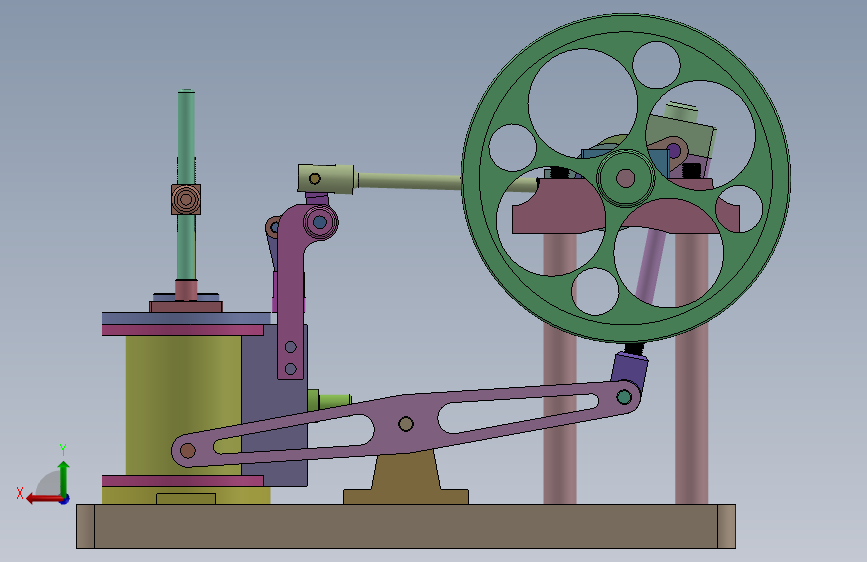Select the teal pin at beam's right end

[x=624, y=397]
